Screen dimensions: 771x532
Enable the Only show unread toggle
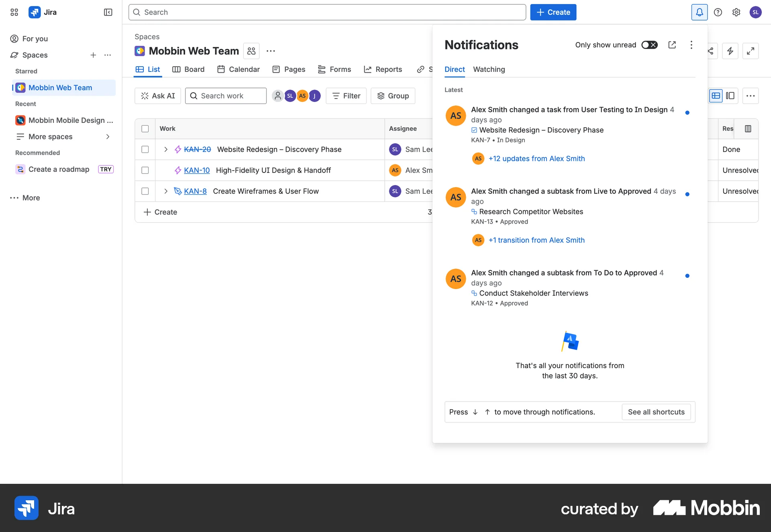tap(649, 45)
